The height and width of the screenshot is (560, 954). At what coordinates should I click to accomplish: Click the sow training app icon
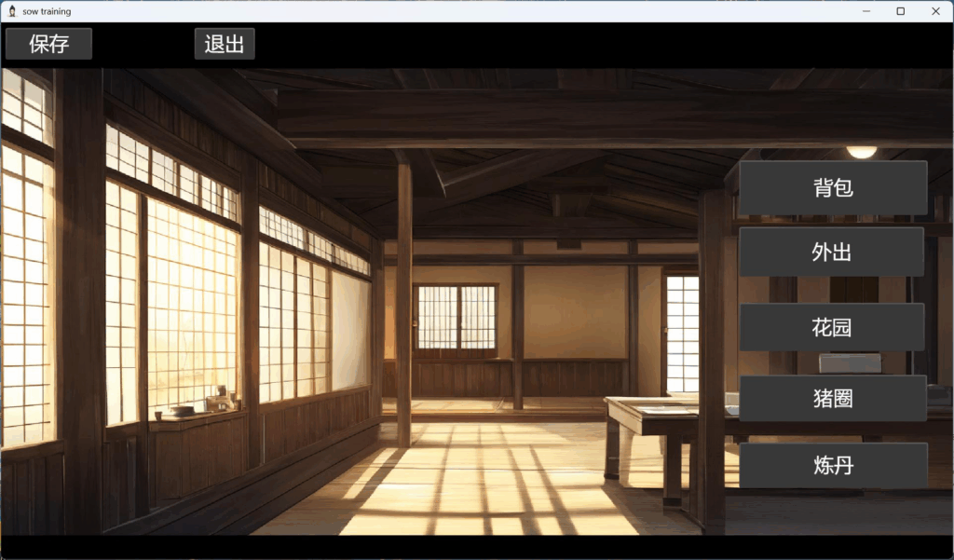pos(12,11)
